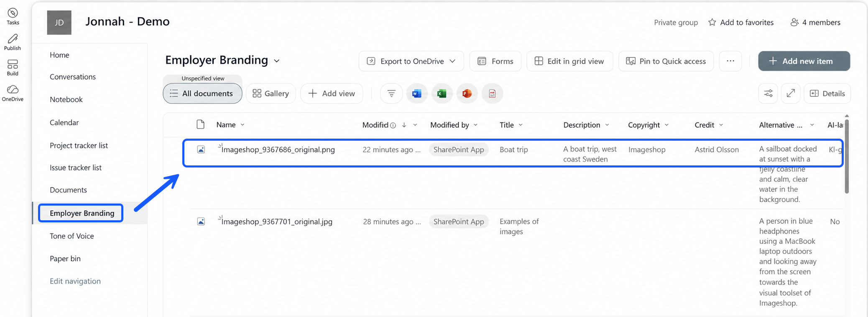
Task: Click the sort descending arrow in Modified column
Action: tap(404, 125)
